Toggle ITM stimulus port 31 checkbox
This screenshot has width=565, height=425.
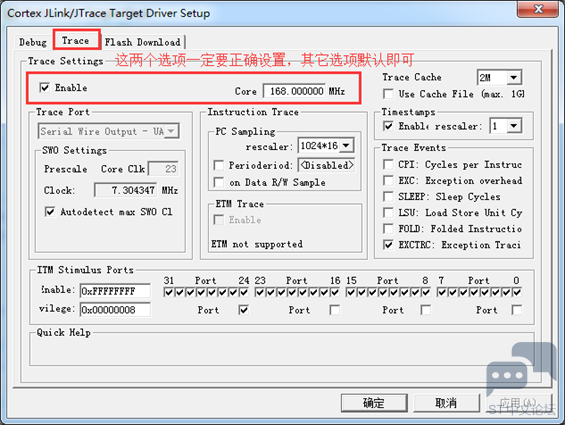[x=168, y=292]
